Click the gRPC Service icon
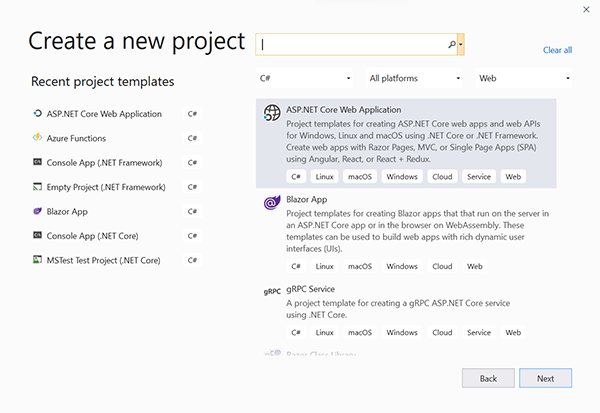Image resolution: width=600 pixels, height=413 pixels. click(x=272, y=292)
